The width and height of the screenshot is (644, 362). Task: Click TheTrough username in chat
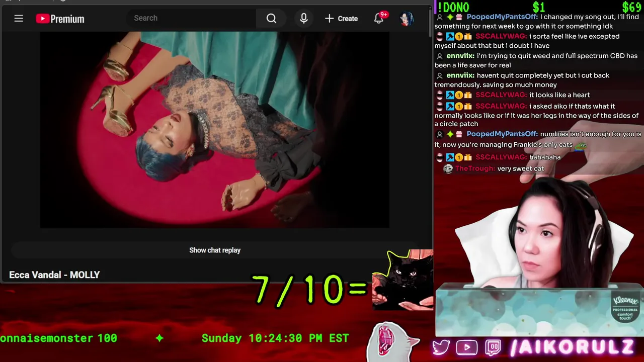(x=474, y=168)
